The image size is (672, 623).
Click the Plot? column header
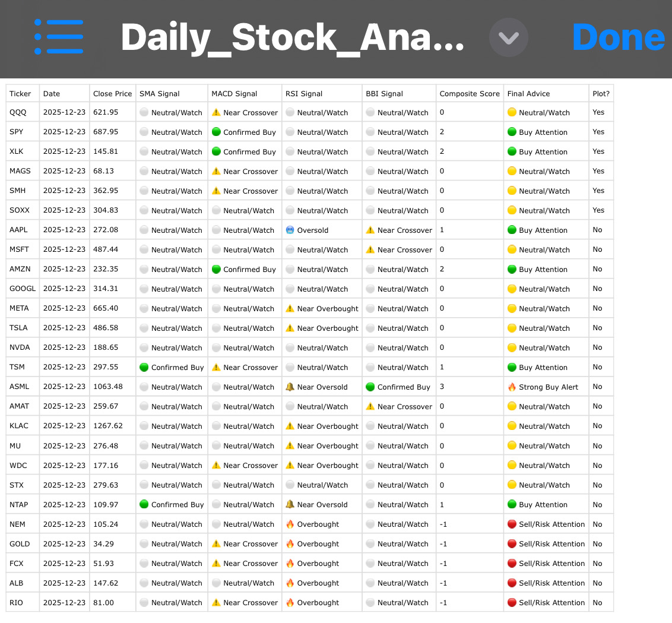tap(601, 93)
